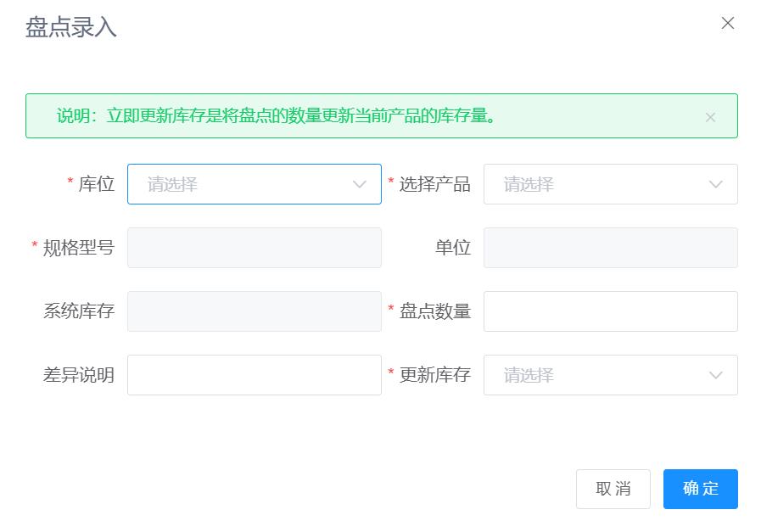Click the 单位 field label
The image size is (761, 532).
coord(453,248)
